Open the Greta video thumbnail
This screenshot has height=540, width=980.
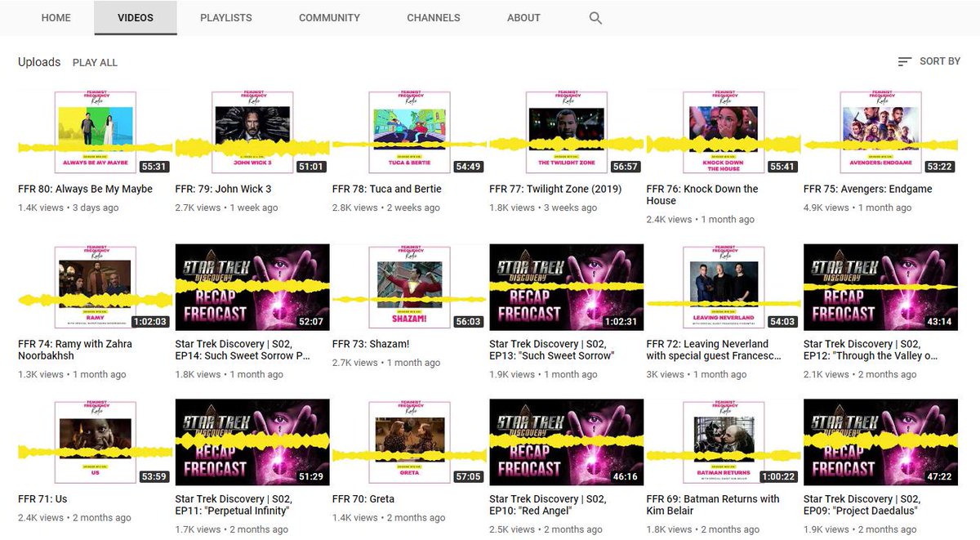click(x=409, y=442)
